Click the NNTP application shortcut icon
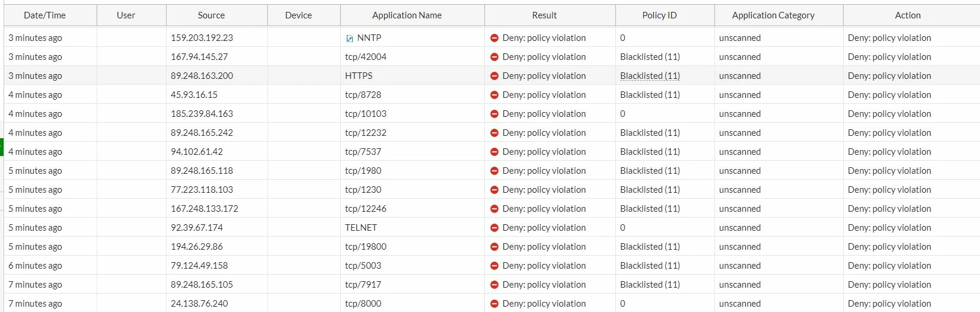980x312 pixels. 350,39
